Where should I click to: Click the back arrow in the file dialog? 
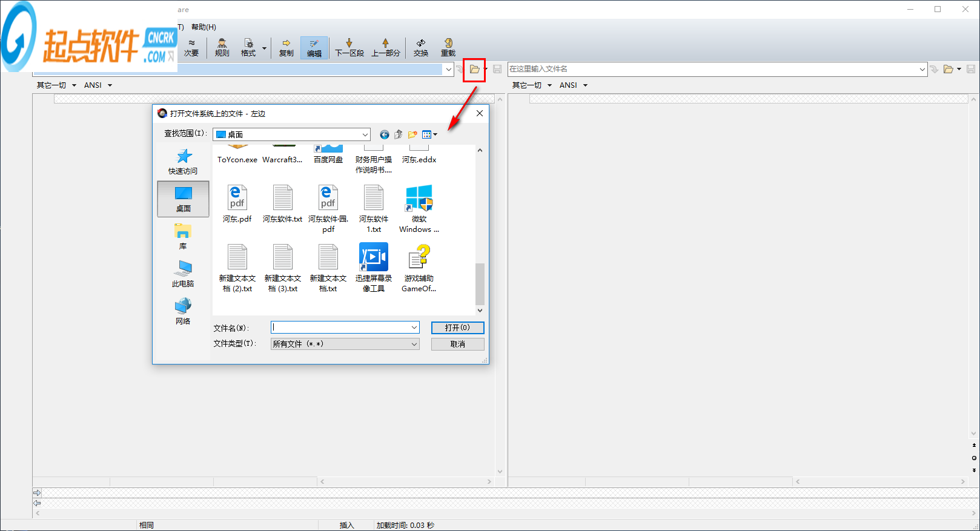click(384, 134)
